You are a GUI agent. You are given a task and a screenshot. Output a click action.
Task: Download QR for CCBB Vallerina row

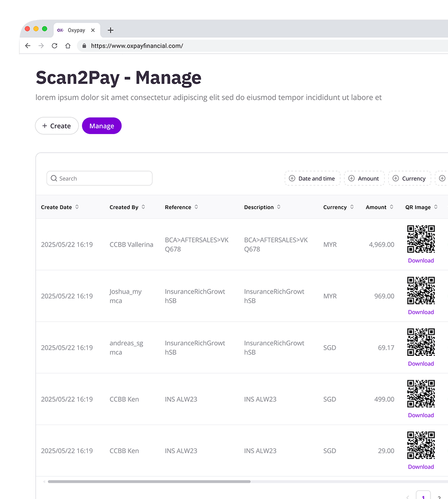(x=421, y=260)
